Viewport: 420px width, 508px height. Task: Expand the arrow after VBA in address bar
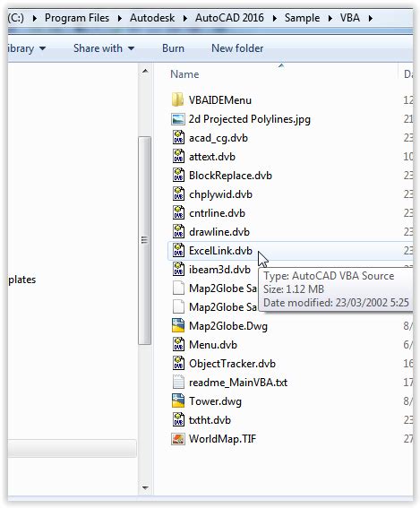[x=371, y=18]
